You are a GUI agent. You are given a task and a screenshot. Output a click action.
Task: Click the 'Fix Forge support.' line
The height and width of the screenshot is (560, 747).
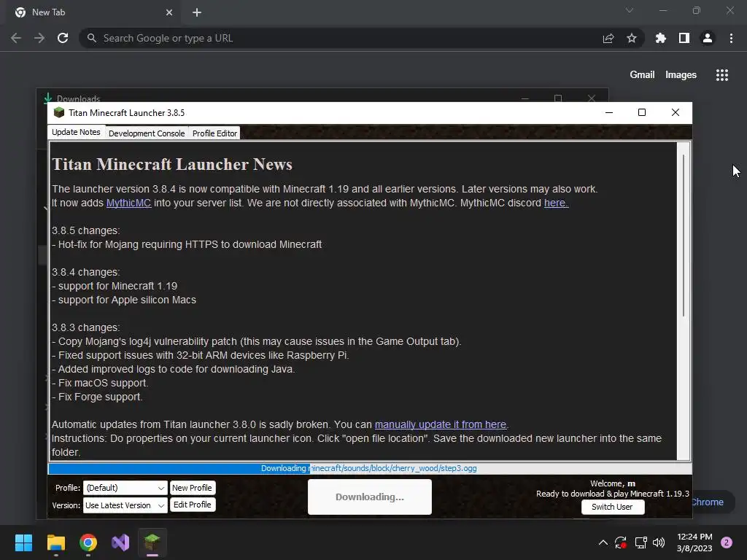tap(97, 397)
